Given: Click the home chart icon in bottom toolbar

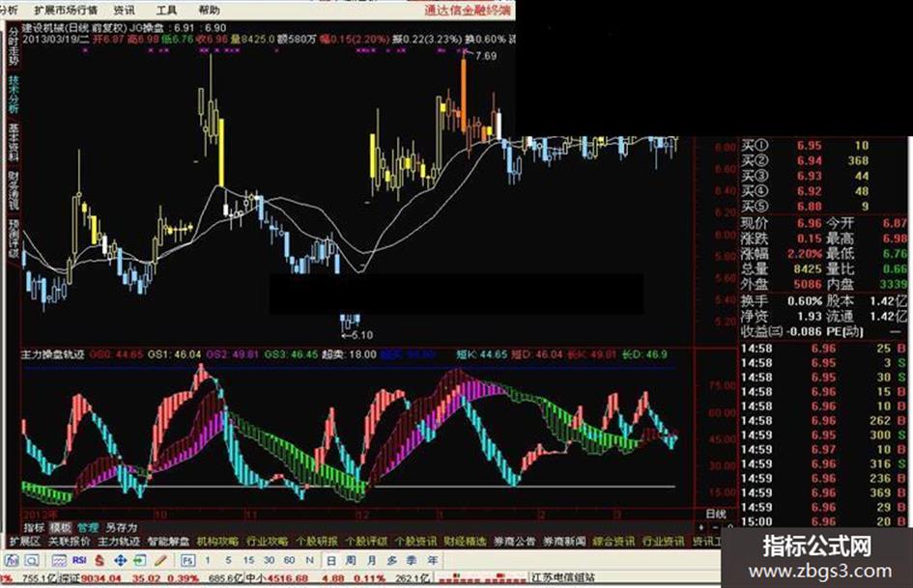Looking at the screenshot, I should pyautogui.click(x=12, y=561).
